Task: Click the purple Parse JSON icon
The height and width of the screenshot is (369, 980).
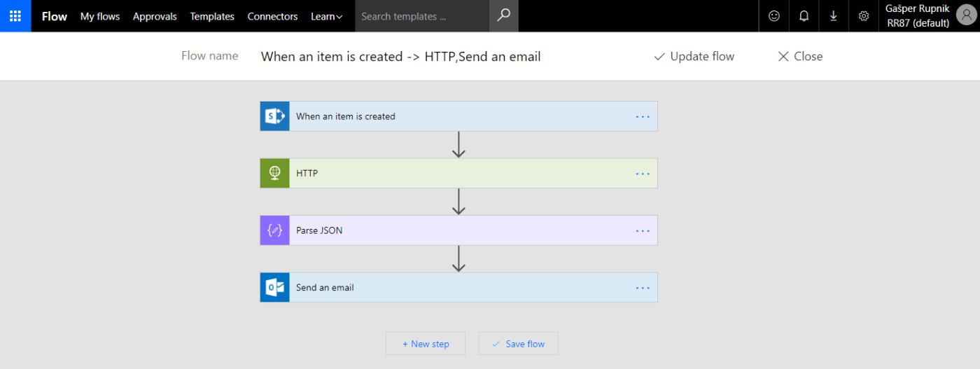Action: pos(274,230)
